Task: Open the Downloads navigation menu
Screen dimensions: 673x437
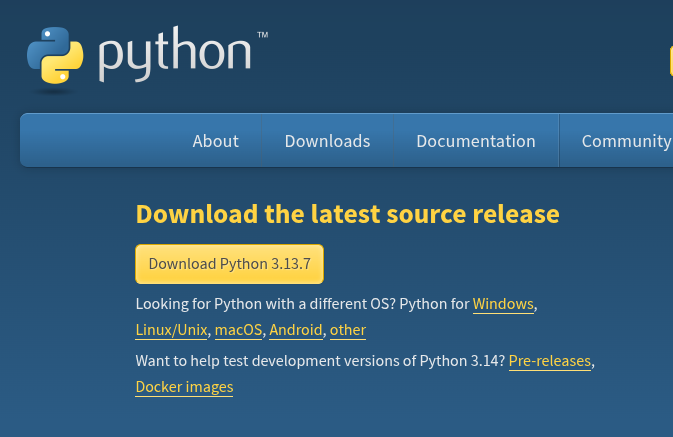Action: 327,141
